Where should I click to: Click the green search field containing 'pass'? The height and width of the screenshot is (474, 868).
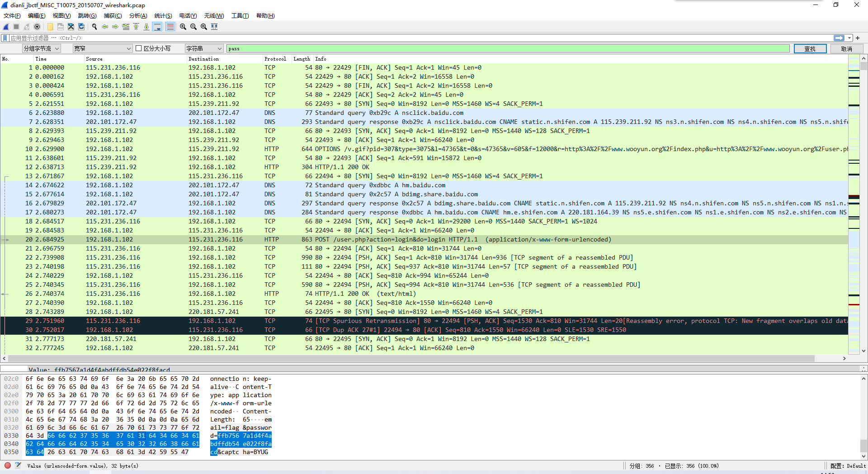[508, 48]
